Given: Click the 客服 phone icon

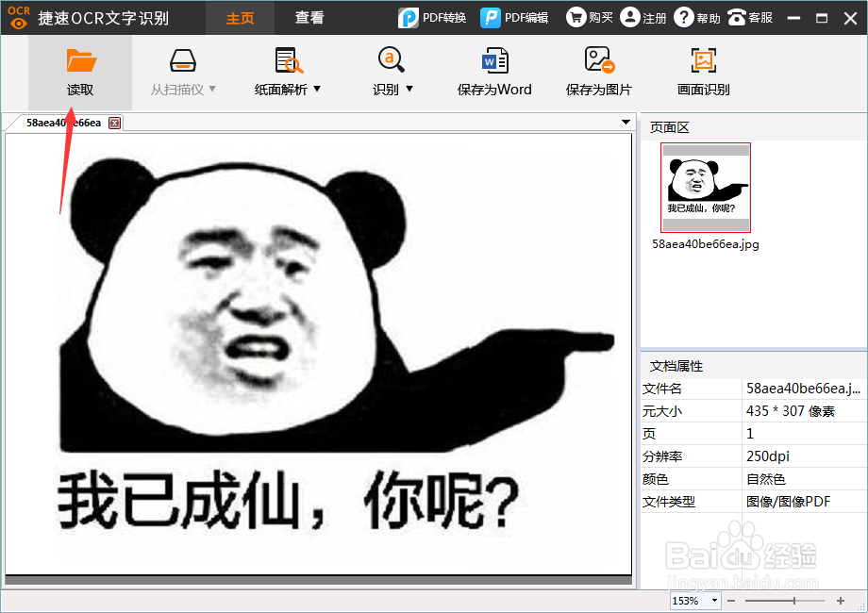Looking at the screenshot, I should pyautogui.click(x=737, y=18).
